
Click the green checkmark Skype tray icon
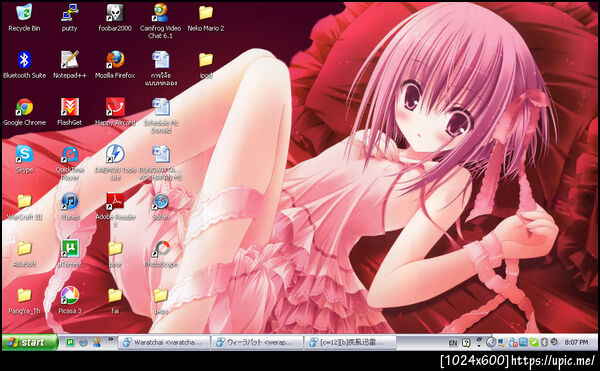(534, 342)
